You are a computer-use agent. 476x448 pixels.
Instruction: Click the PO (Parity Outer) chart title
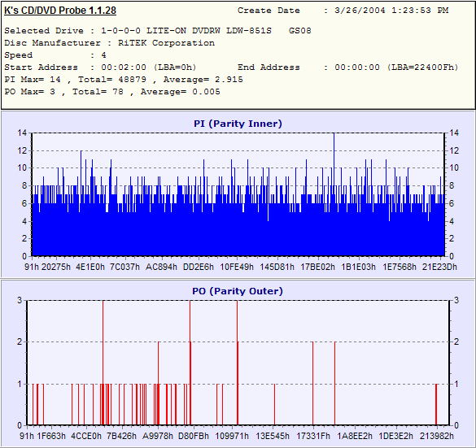coord(238,291)
